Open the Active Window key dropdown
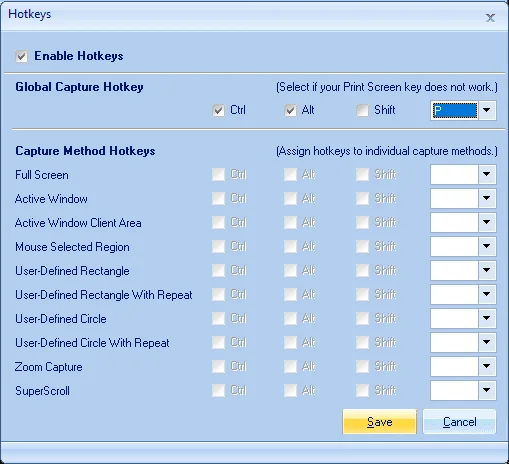 [x=487, y=198]
